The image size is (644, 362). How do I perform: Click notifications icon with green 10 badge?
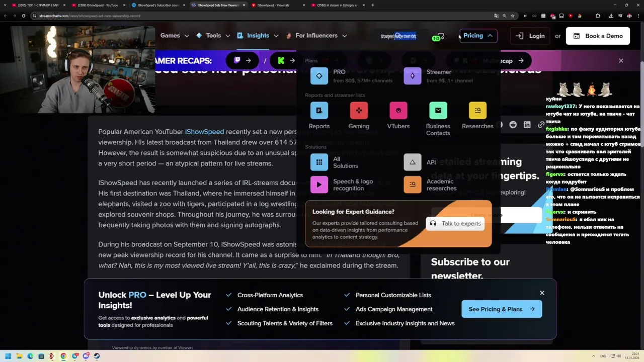click(438, 37)
